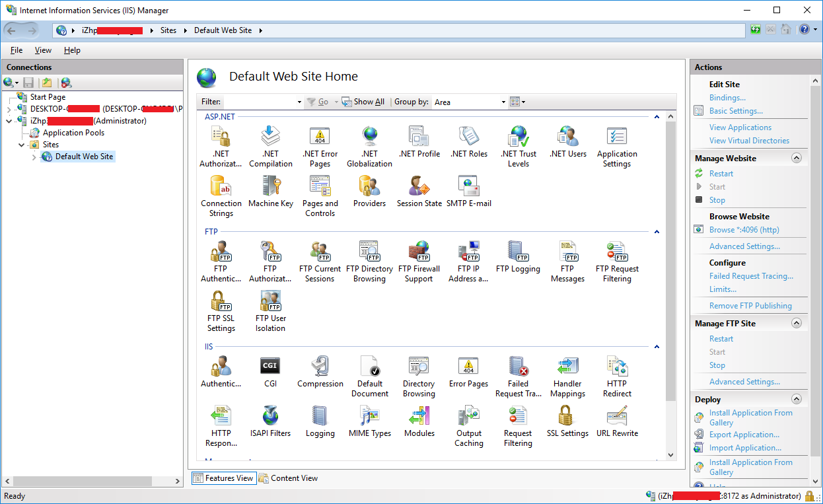The width and height of the screenshot is (823, 504).
Task: Click Remove FTP Publishing link
Action: pyautogui.click(x=750, y=306)
